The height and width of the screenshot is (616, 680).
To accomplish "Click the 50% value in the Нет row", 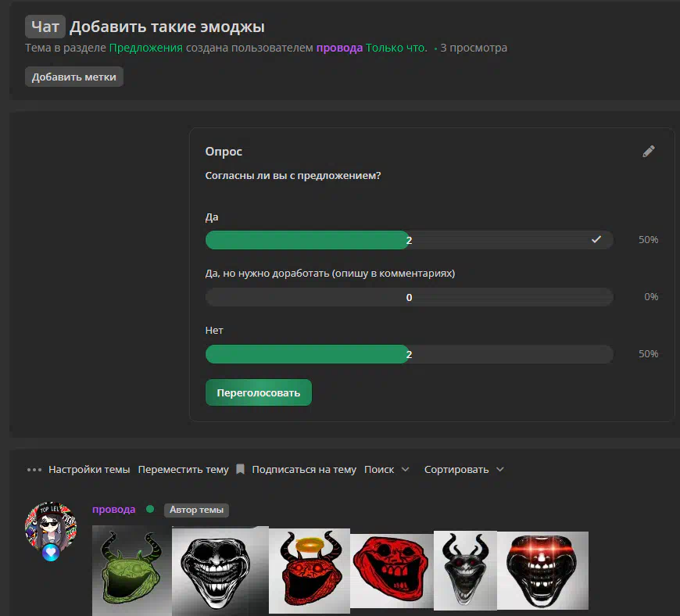I will pyautogui.click(x=648, y=353).
